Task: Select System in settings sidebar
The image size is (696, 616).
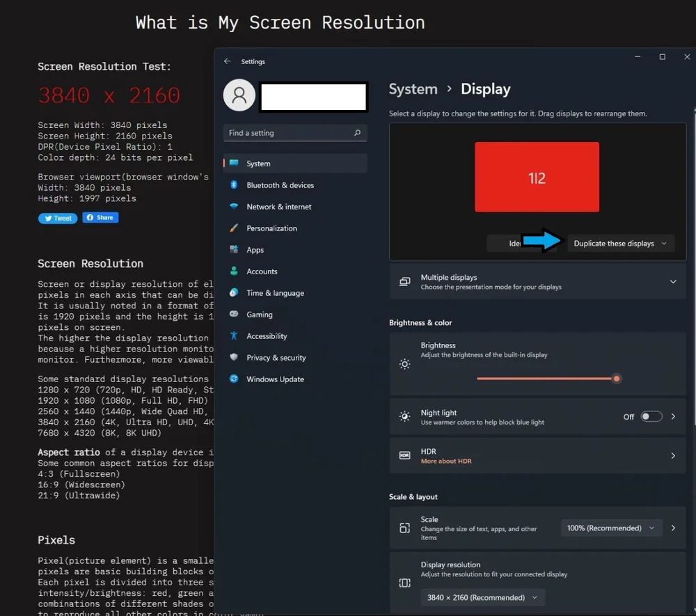Action: 295,163
